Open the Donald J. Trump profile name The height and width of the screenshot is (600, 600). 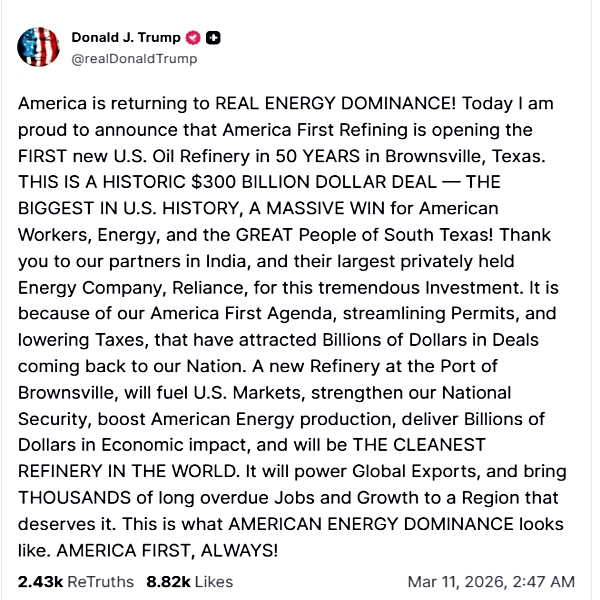pyautogui.click(x=125, y=38)
